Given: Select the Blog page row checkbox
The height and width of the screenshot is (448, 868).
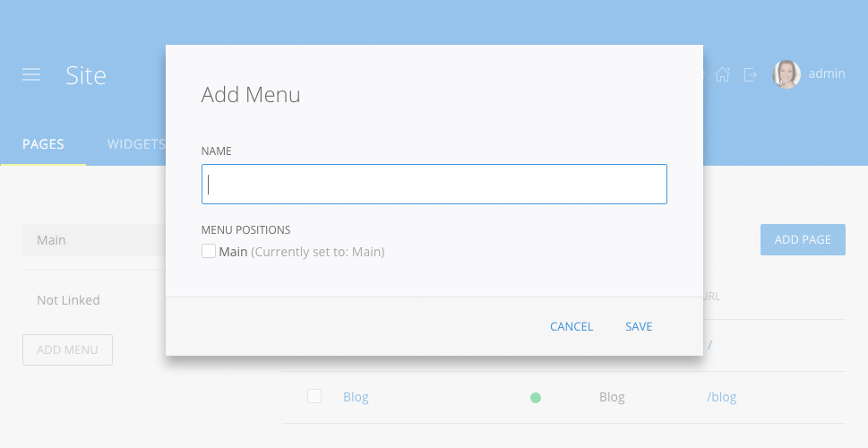Looking at the screenshot, I should pos(314,396).
